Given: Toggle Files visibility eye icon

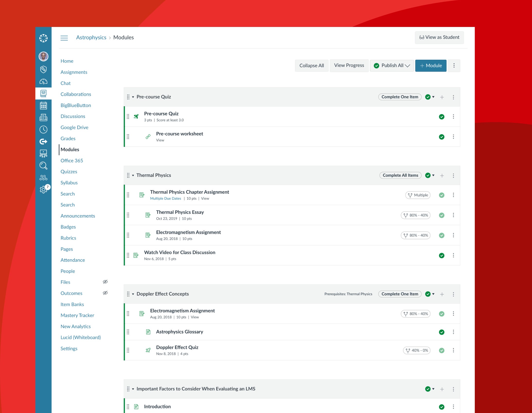Looking at the screenshot, I should (x=105, y=282).
